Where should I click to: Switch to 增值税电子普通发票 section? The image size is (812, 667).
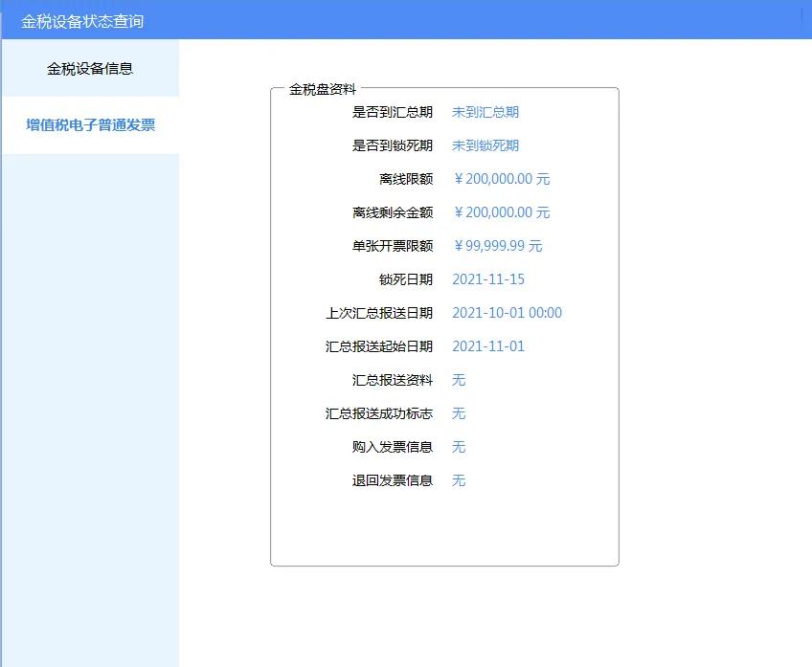90,125
